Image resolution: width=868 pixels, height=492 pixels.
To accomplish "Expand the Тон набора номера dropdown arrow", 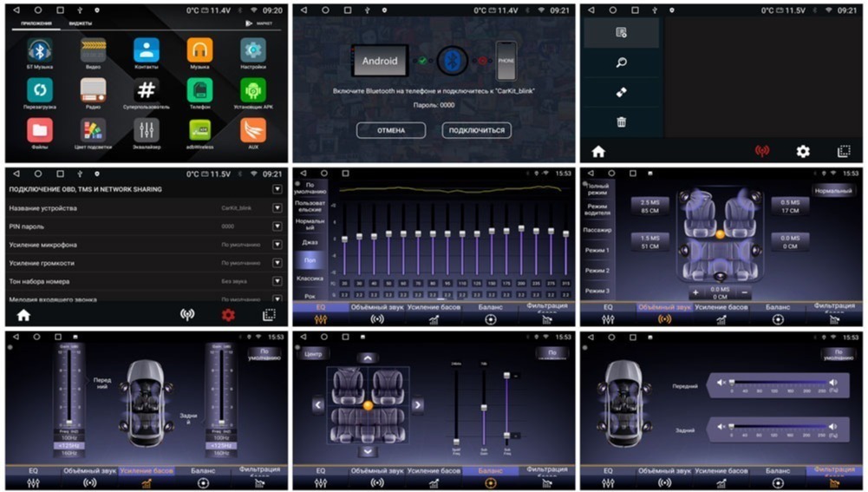I will click(x=277, y=281).
